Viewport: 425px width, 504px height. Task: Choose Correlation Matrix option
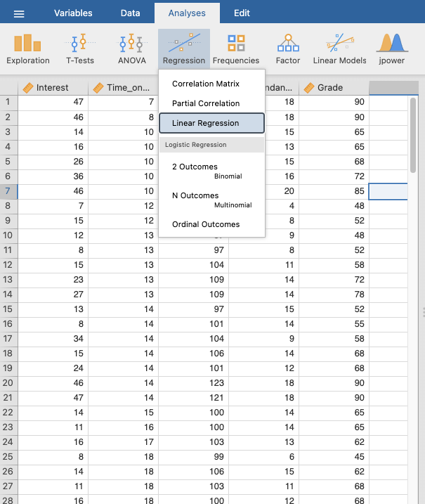click(206, 84)
